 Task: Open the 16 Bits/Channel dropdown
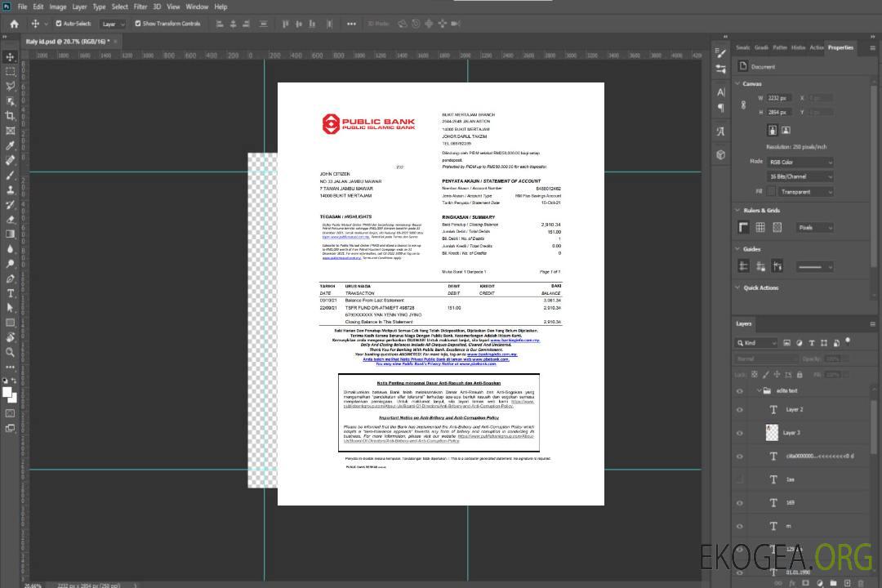[800, 176]
